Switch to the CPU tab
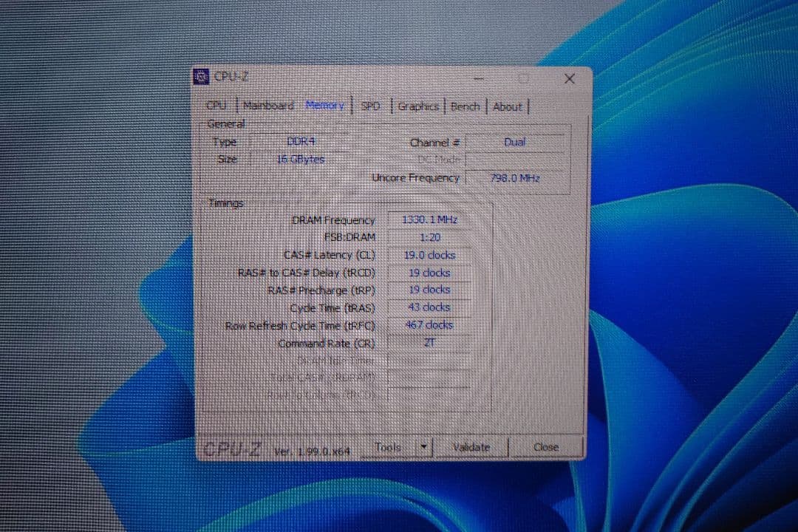 click(x=216, y=106)
